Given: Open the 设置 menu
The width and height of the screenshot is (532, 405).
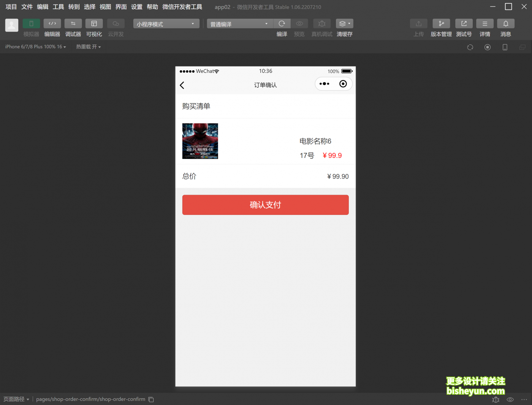Looking at the screenshot, I should coord(137,7).
